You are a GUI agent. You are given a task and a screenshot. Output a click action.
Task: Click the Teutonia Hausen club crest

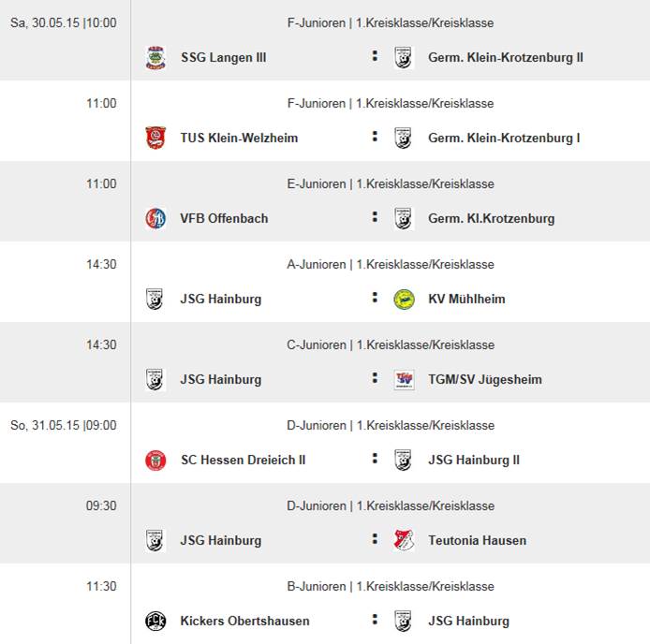tap(404, 541)
